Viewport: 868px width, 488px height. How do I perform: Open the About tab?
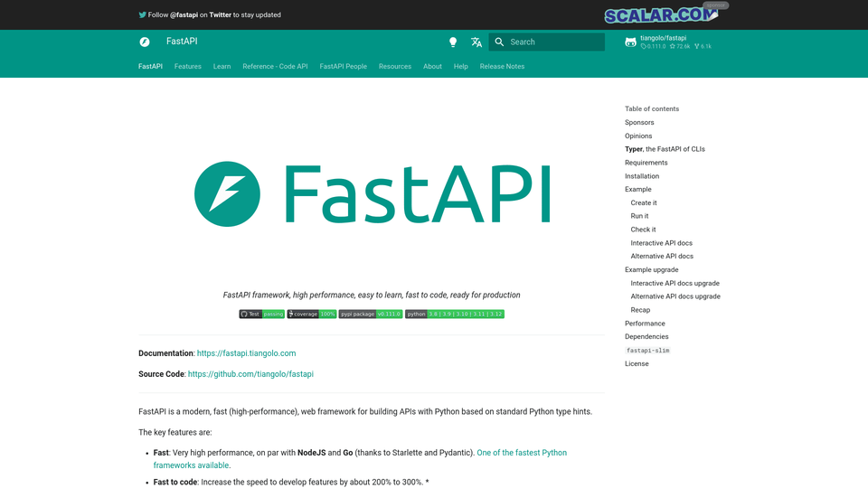[x=432, y=66]
